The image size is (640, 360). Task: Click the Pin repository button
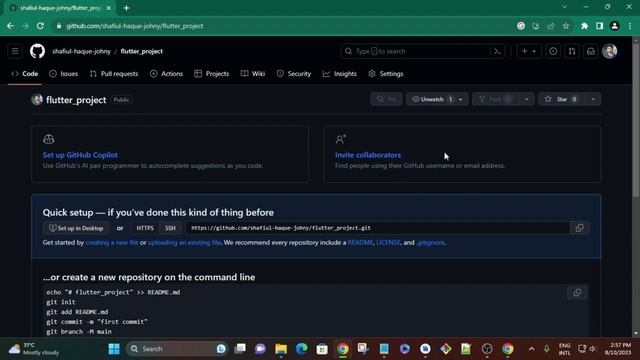[x=387, y=99]
